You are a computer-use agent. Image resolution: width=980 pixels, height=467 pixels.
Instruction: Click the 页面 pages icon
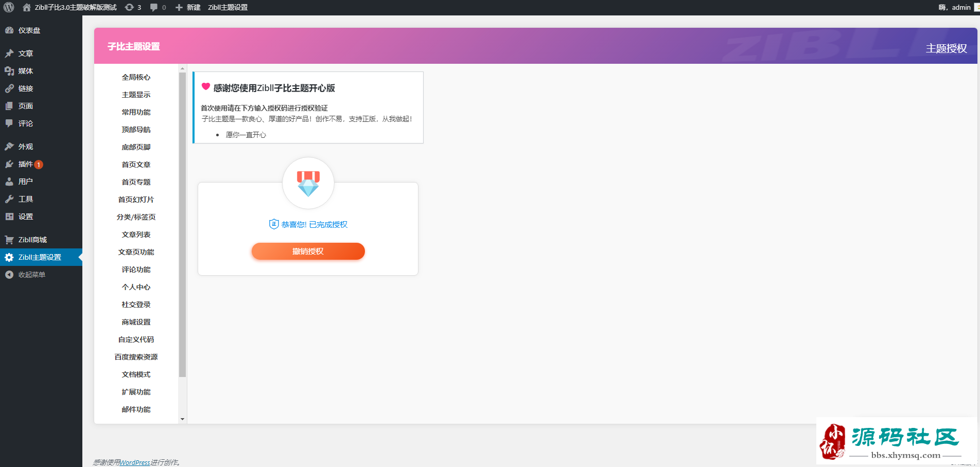click(9, 106)
